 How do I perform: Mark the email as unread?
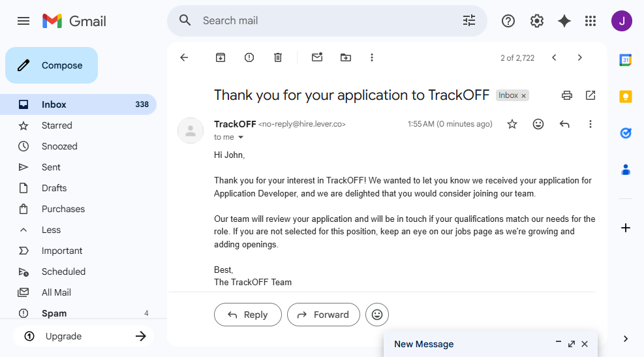coord(317,57)
